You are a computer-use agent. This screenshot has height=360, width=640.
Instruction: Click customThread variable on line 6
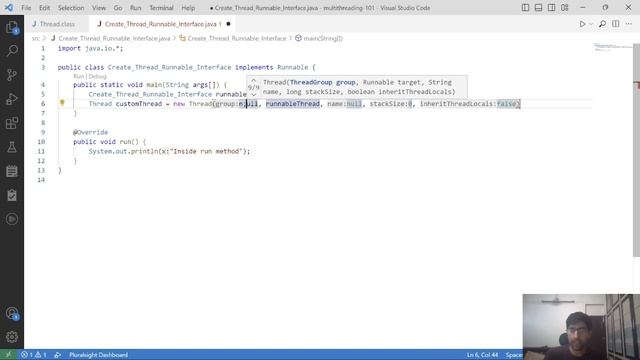(139, 104)
